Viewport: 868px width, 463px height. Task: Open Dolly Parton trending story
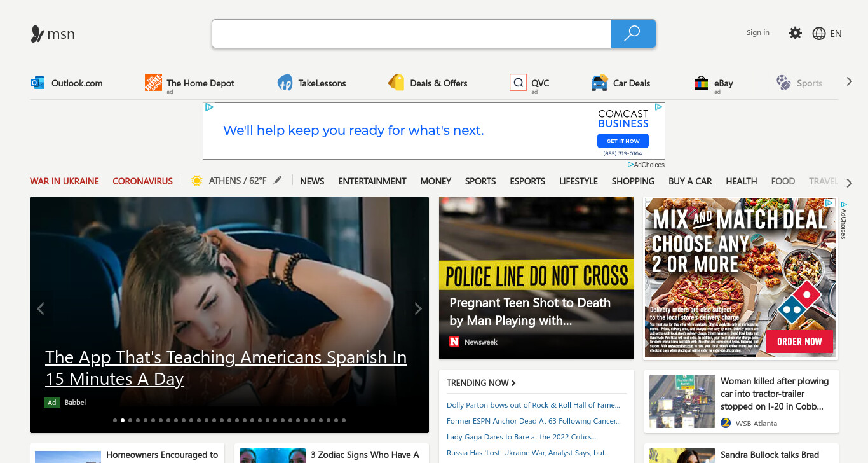tap(533, 405)
